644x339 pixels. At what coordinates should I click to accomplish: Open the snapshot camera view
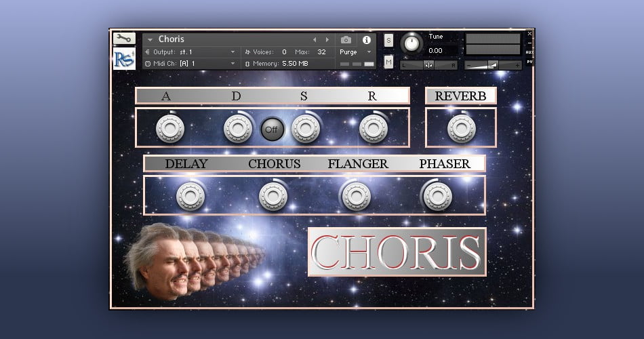(x=346, y=40)
